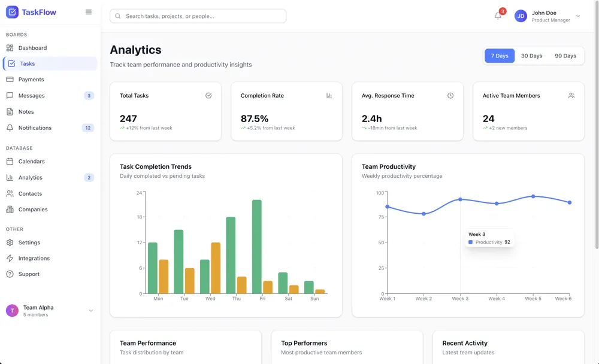Switch time range to 30 Days

click(531, 56)
